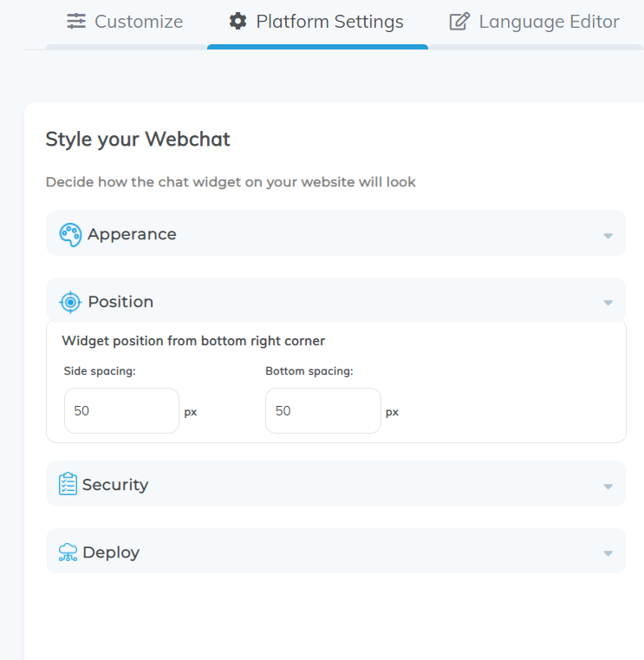This screenshot has width=644, height=660.
Task: Open the Deploy section header
Action: point(336,551)
